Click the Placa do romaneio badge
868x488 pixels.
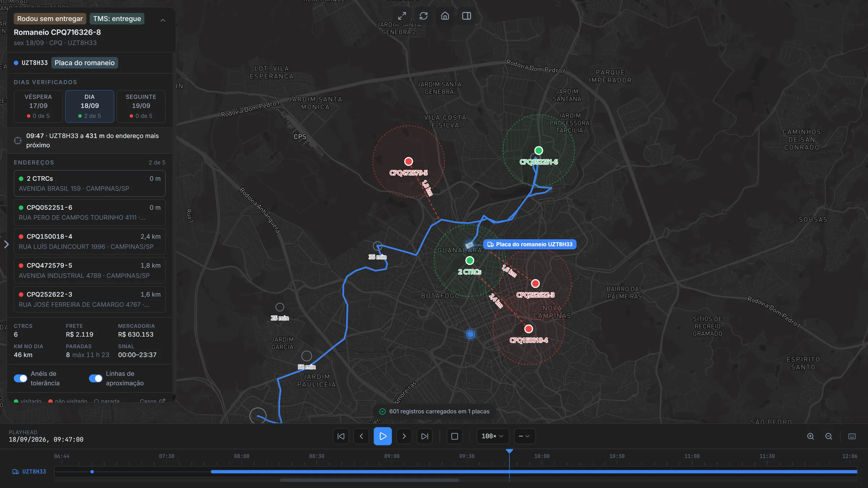(x=85, y=63)
